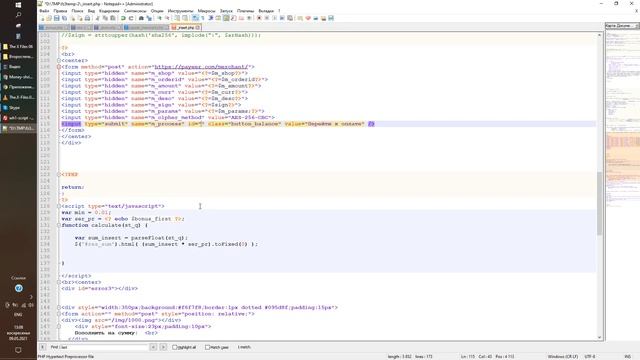Viewport: 640px width, 360px height.
Task: Click the Windows (CR LF) status entry
Action: coord(562,357)
